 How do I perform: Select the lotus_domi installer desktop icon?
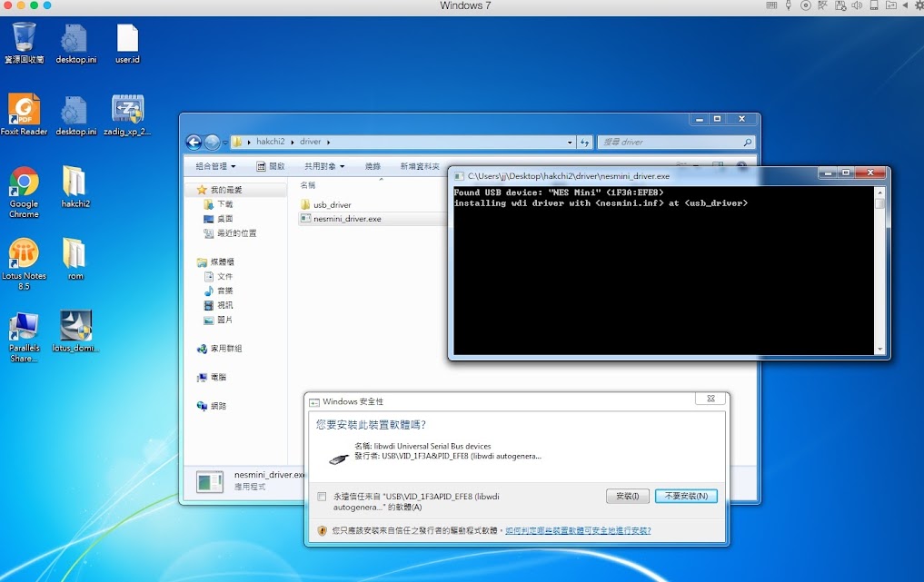coord(75,331)
